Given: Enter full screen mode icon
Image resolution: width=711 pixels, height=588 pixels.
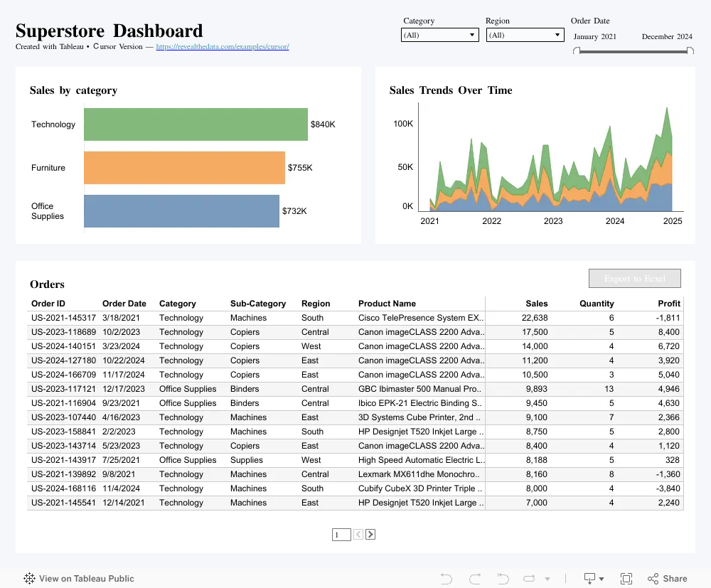Looking at the screenshot, I should click(626, 579).
